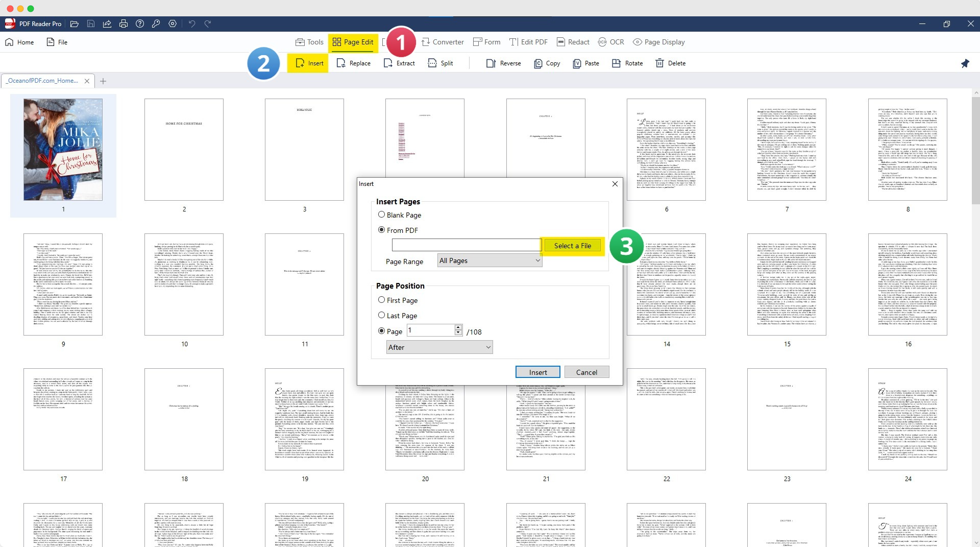Select page 8 thumbnail

pos(908,150)
